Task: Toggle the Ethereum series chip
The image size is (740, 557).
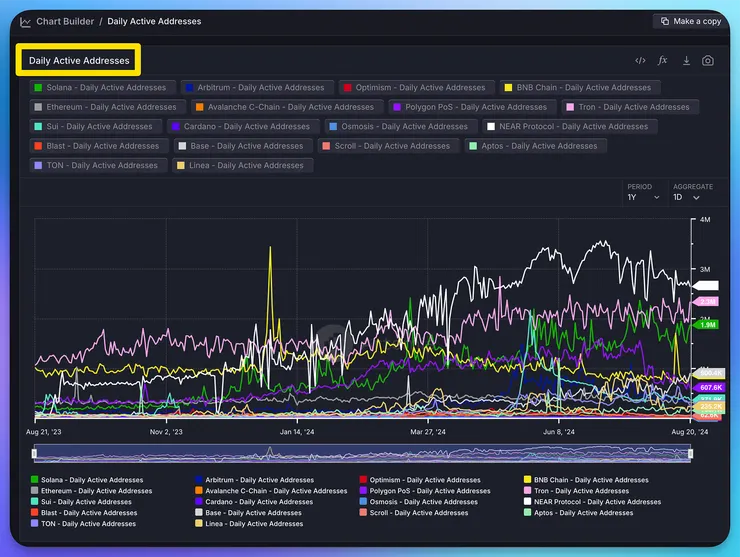Action: (x=108, y=107)
